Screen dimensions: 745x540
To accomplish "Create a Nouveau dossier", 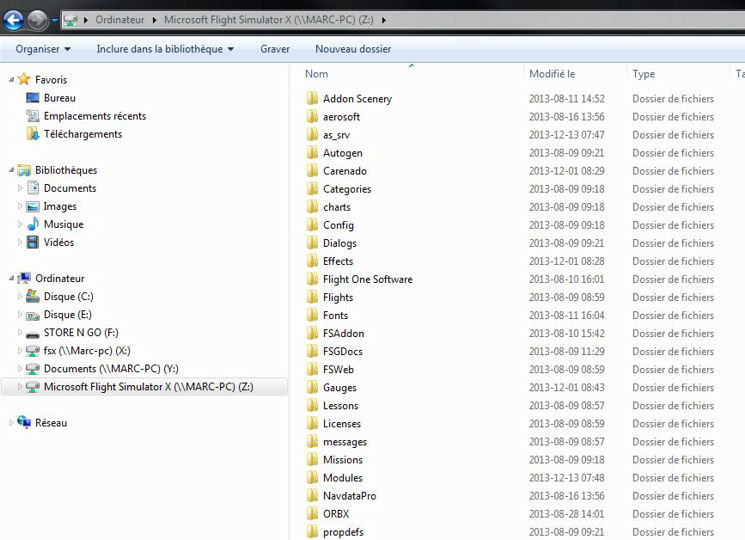I will (353, 49).
